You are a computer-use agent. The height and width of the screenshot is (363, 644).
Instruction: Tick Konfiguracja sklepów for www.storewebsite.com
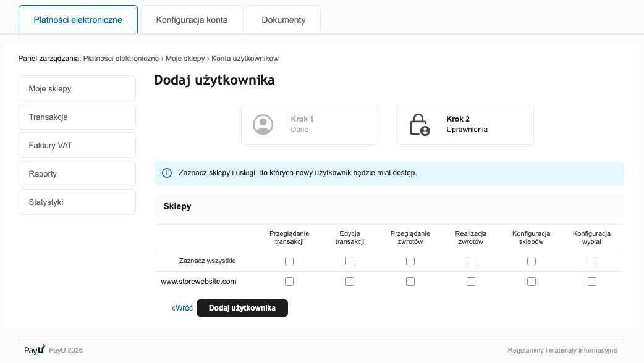click(532, 282)
